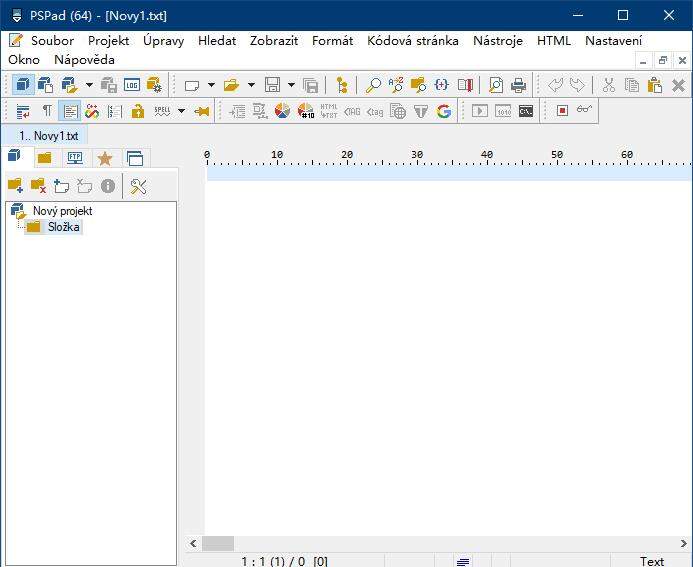Switch to the favorites star tab
Screen dimensions: 693x567
pos(105,158)
